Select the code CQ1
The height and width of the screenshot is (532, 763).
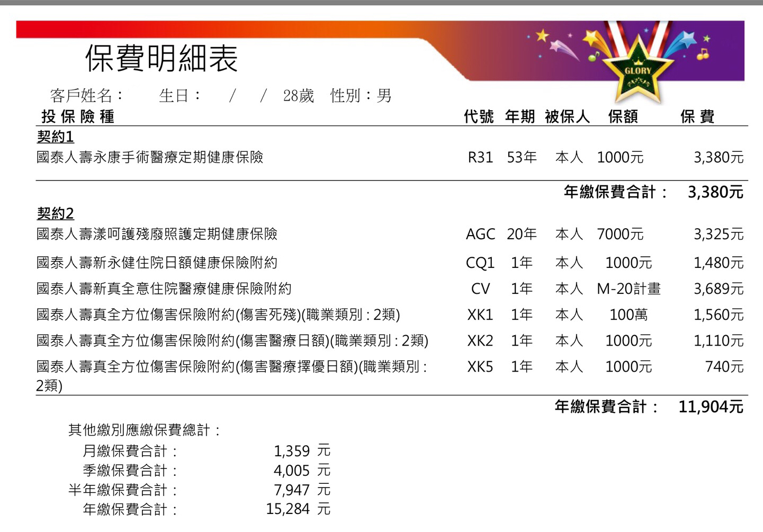coord(480,263)
